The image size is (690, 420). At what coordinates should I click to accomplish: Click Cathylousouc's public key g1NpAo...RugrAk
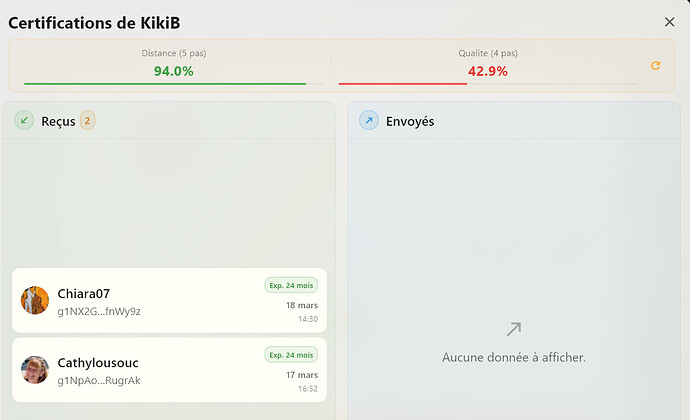click(99, 380)
